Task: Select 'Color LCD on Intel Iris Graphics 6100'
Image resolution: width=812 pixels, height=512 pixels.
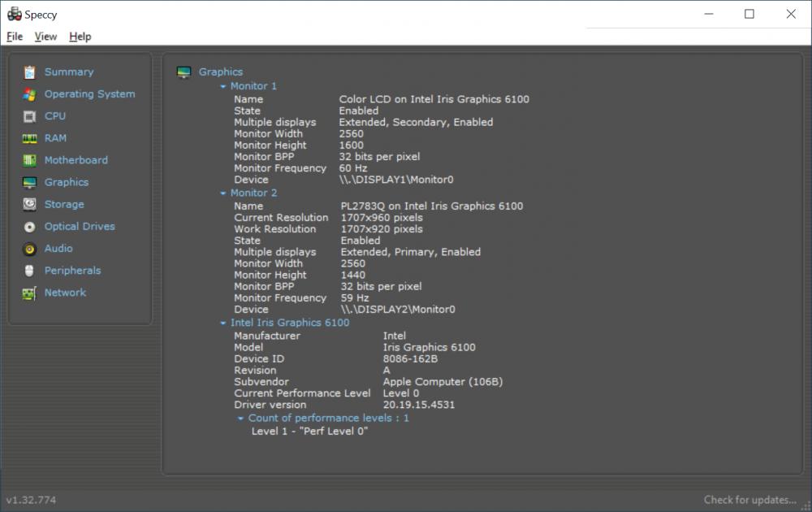Action: [x=434, y=99]
